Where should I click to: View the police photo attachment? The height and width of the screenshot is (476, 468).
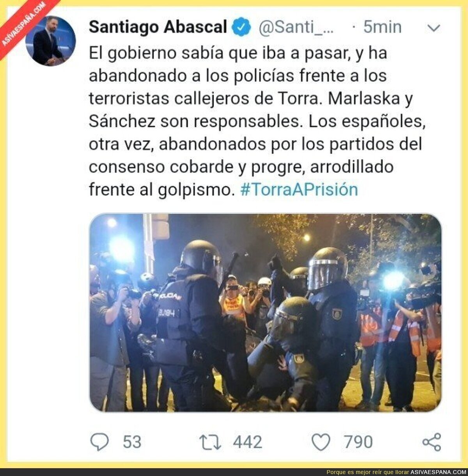coord(266,313)
